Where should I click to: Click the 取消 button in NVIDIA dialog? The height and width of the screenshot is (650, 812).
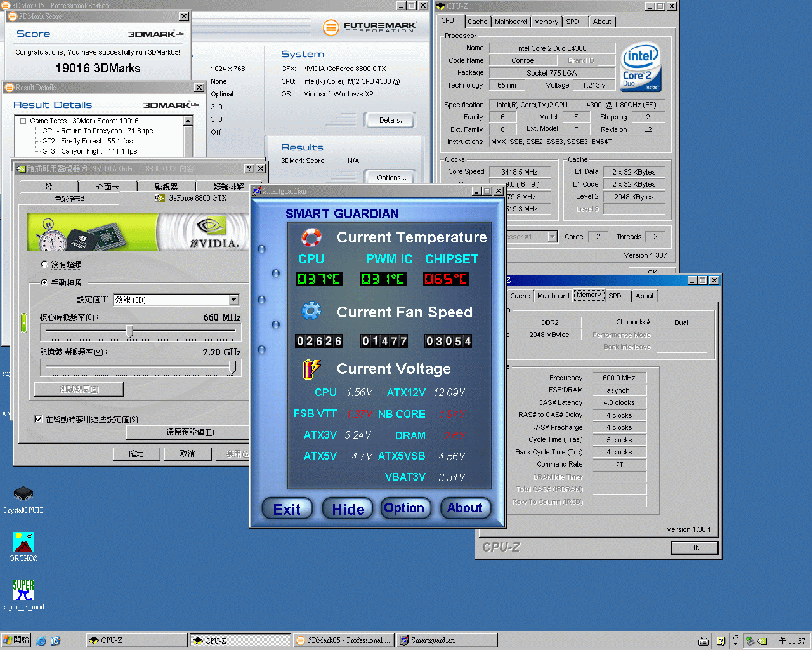point(187,454)
